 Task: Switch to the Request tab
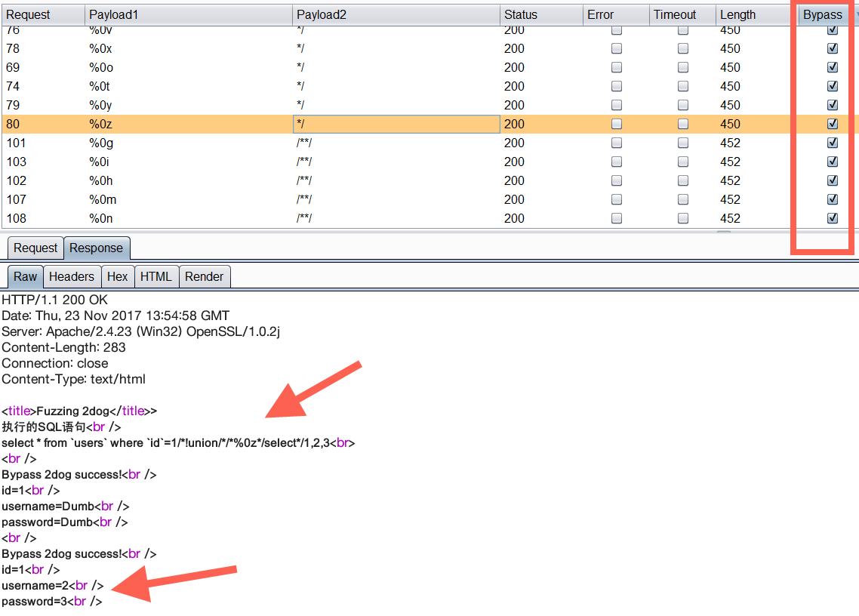34,248
